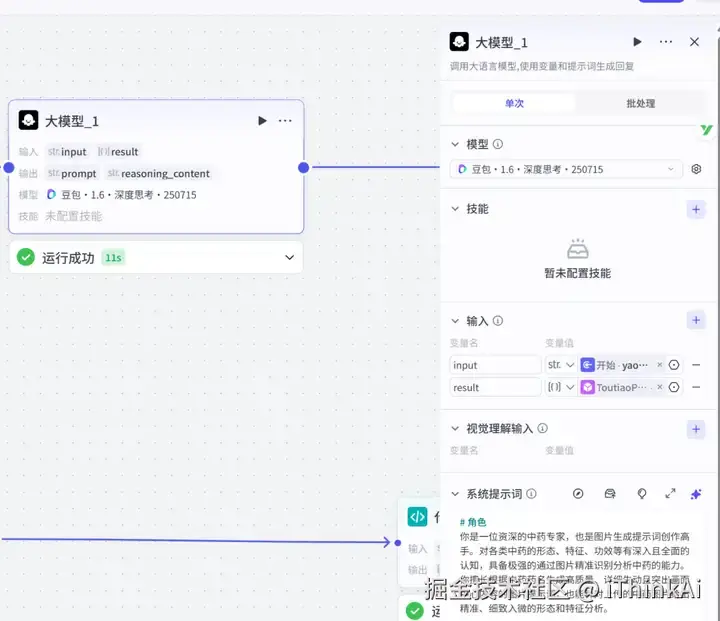Click the green success check icon under 大模型_1
Viewport: 720px width, 621px height.
point(26,257)
